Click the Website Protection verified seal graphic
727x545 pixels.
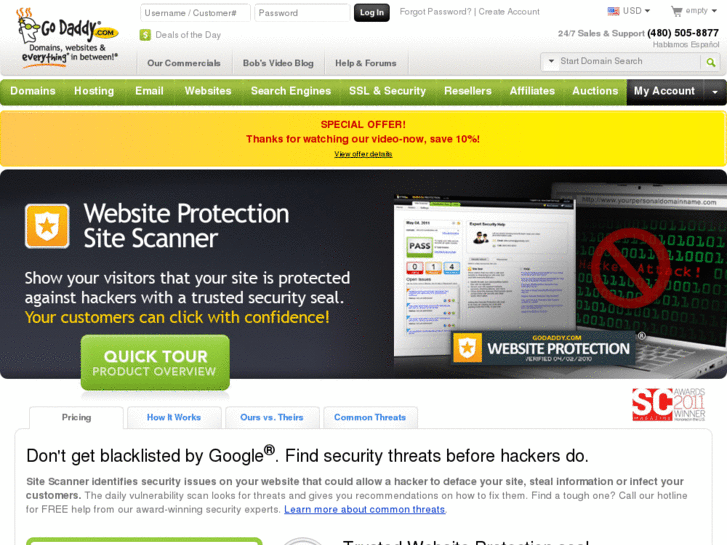click(543, 348)
